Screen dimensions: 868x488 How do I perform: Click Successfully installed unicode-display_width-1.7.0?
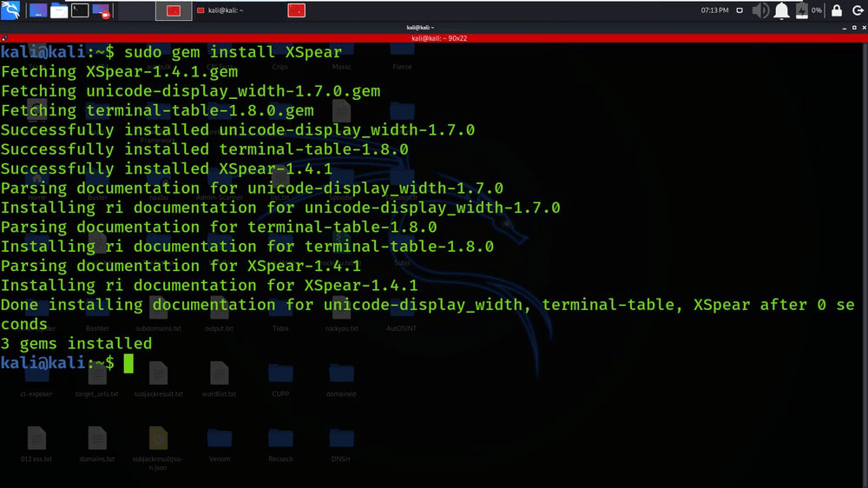pyautogui.click(x=238, y=129)
